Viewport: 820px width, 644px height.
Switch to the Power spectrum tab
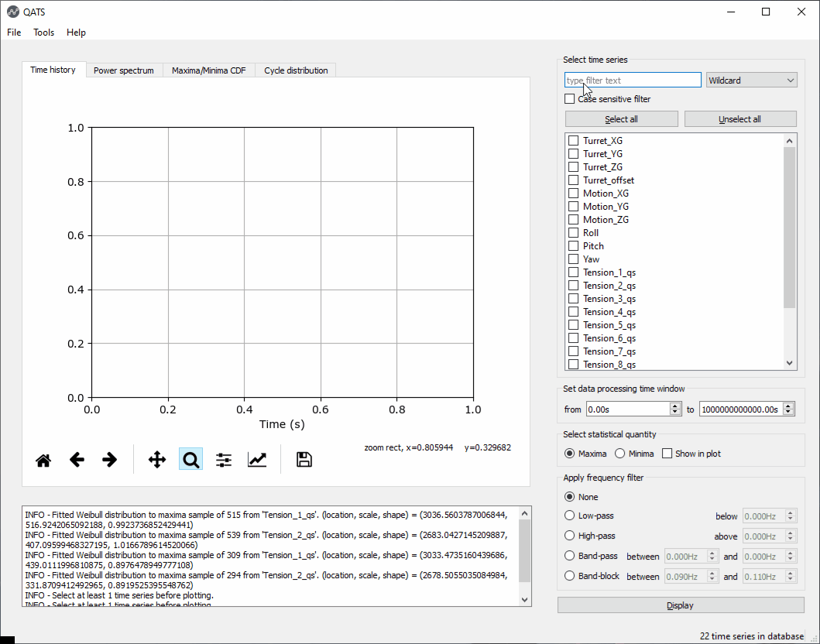[123, 70]
